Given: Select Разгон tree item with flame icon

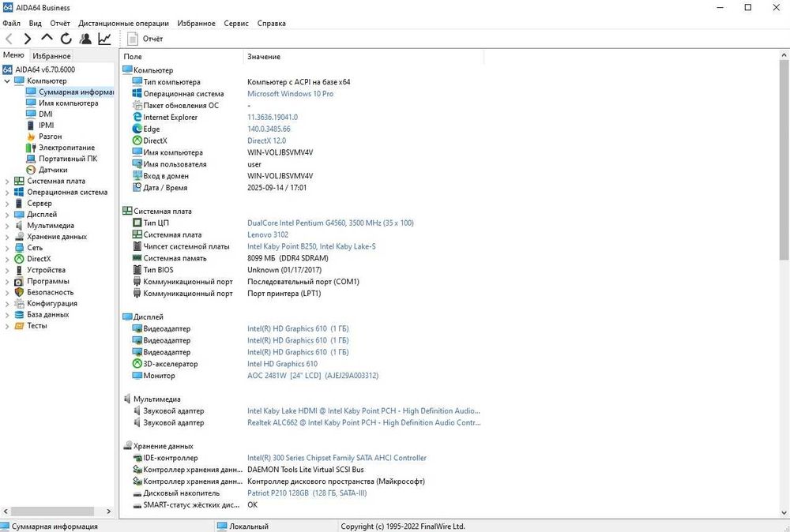Looking at the screenshot, I should pos(32,137).
